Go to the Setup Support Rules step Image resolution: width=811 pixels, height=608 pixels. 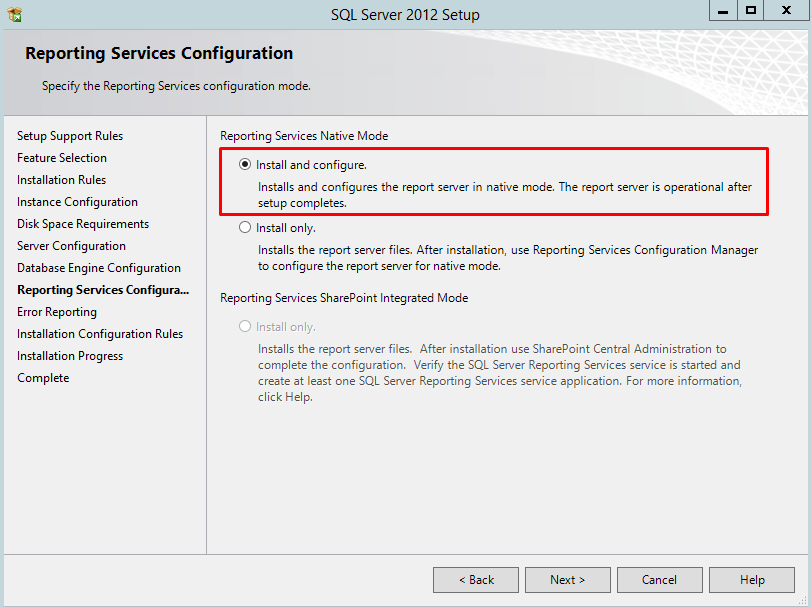(70, 136)
